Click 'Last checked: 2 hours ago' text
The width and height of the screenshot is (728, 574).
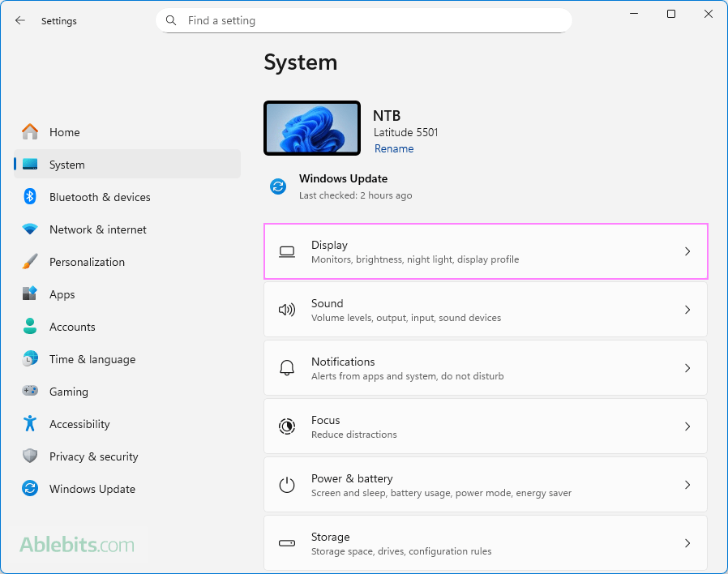click(356, 195)
